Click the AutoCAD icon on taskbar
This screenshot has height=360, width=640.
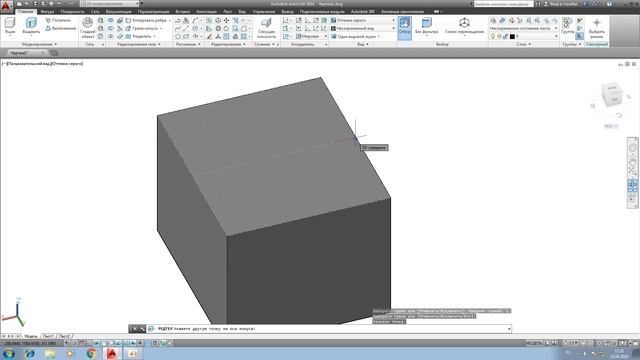(x=112, y=353)
